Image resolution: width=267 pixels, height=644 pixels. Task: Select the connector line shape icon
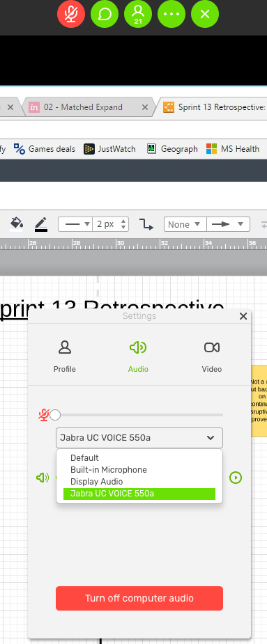(x=146, y=224)
